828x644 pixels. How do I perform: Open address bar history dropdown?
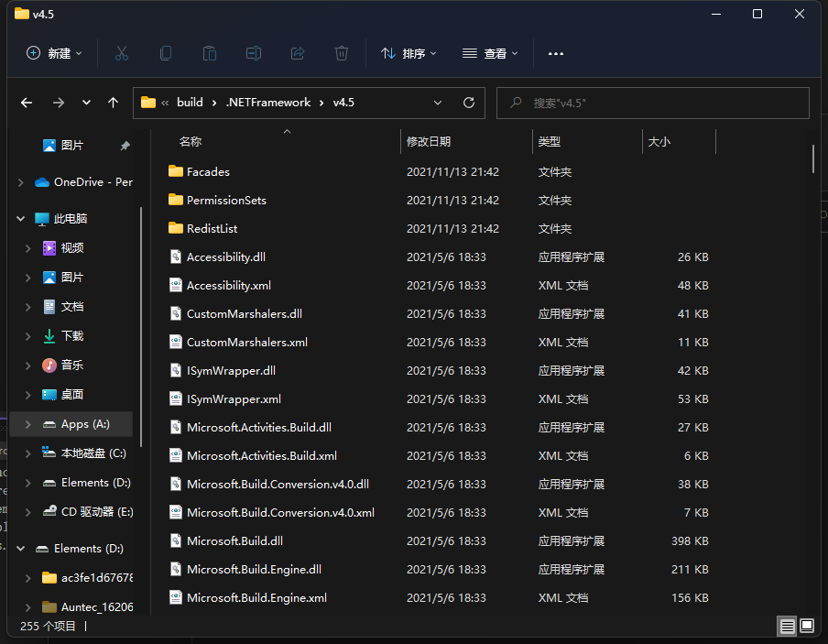[x=438, y=103]
